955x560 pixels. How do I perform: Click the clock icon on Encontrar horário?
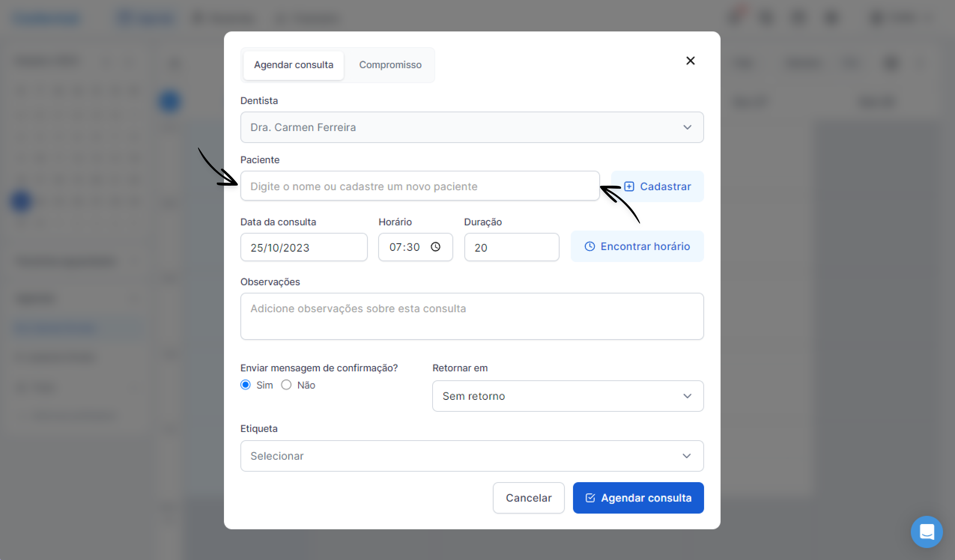(x=590, y=246)
